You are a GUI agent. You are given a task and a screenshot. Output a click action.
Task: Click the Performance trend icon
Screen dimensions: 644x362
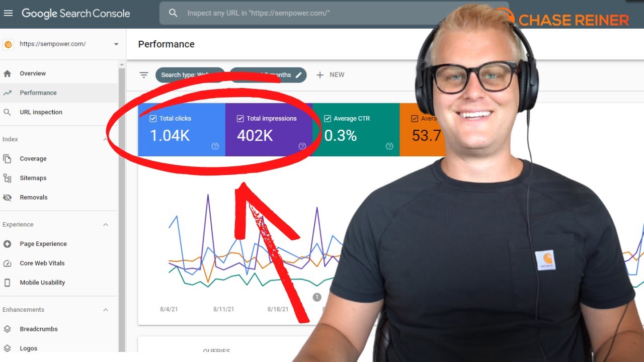coord(7,93)
